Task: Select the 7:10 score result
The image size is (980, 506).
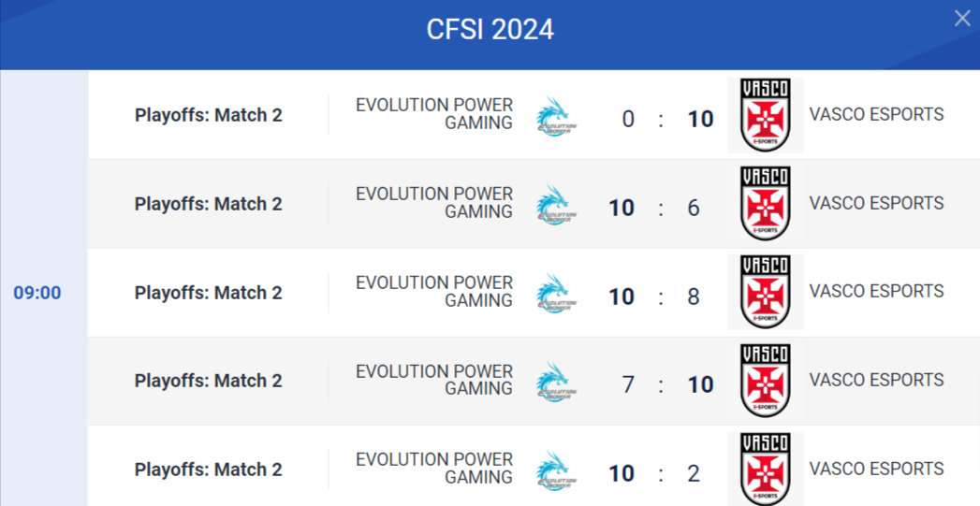Action: tap(660, 384)
